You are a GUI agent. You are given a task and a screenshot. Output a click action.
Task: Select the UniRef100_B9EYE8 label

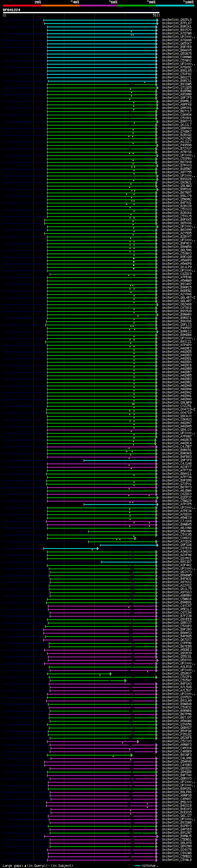click(177, 47)
